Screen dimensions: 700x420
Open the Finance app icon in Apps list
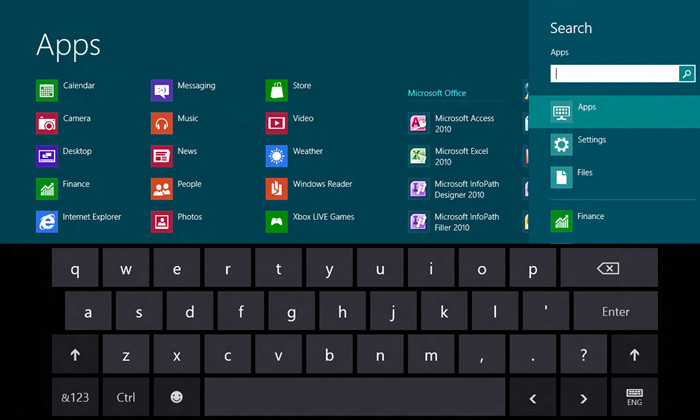[47, 189]
